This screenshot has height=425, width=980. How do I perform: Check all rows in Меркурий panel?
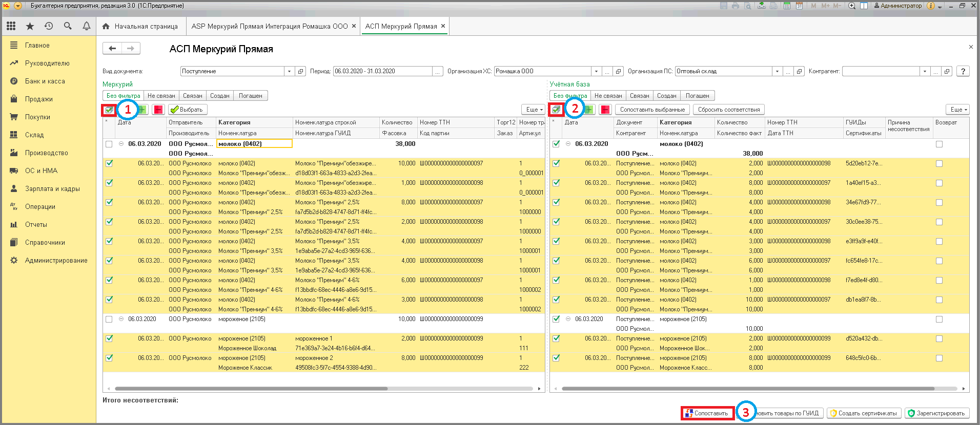(109, 110)
